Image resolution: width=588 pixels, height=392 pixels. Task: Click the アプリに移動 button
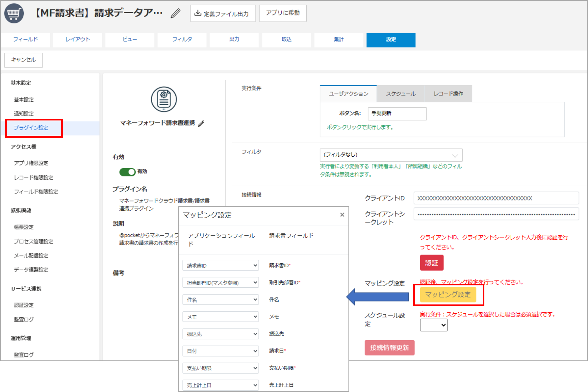(x=283, y=13)
